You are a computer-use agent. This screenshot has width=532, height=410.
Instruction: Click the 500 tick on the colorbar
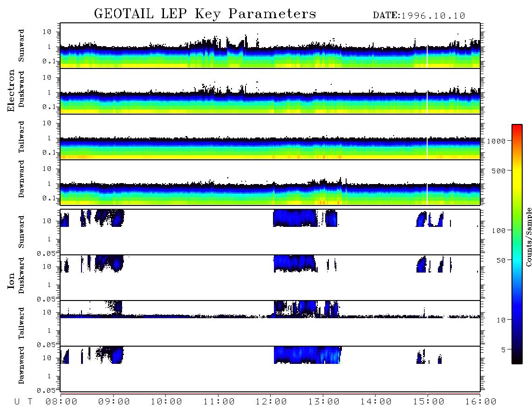[x=499, y=171]
